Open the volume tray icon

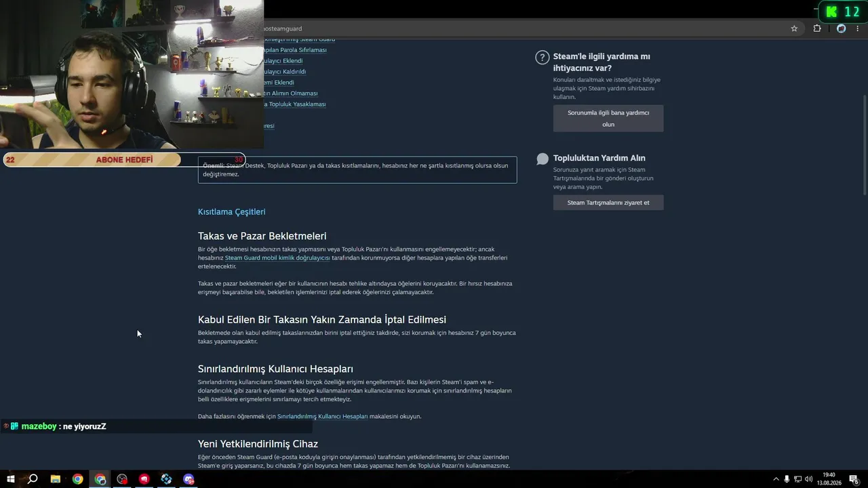tap(808, 479)
